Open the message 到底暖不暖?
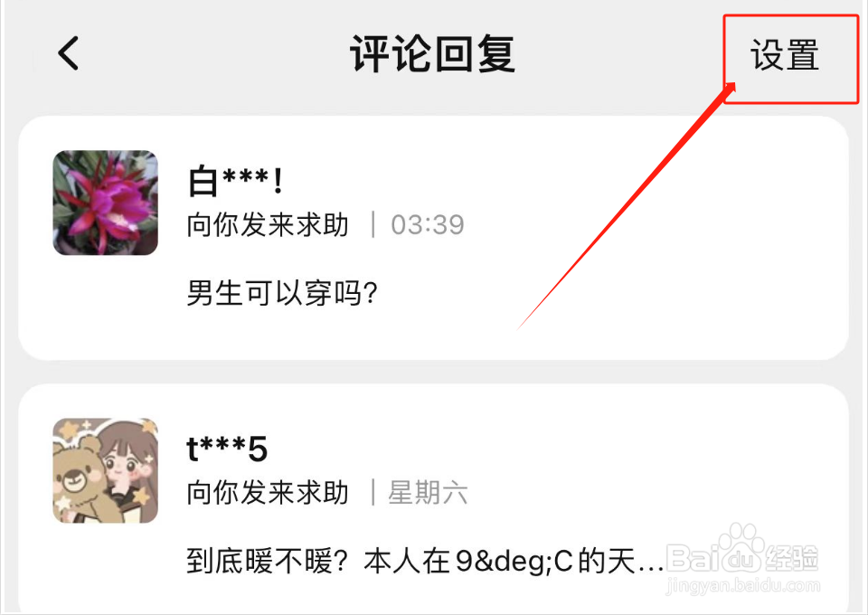The image size is (868, 615). coord(425,561)
